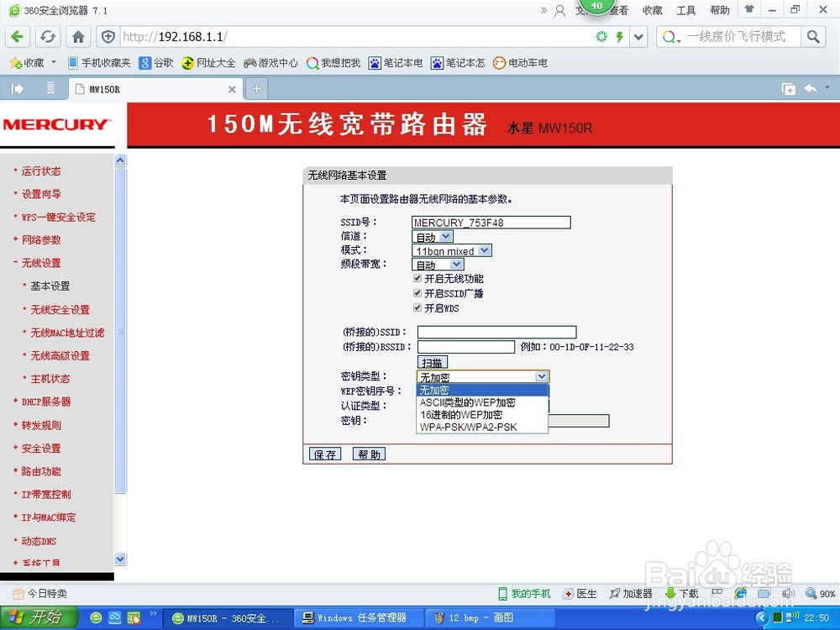Expand 安全设置 in sidebar
This screenshot has height=630, width=840.
point(41,449)
